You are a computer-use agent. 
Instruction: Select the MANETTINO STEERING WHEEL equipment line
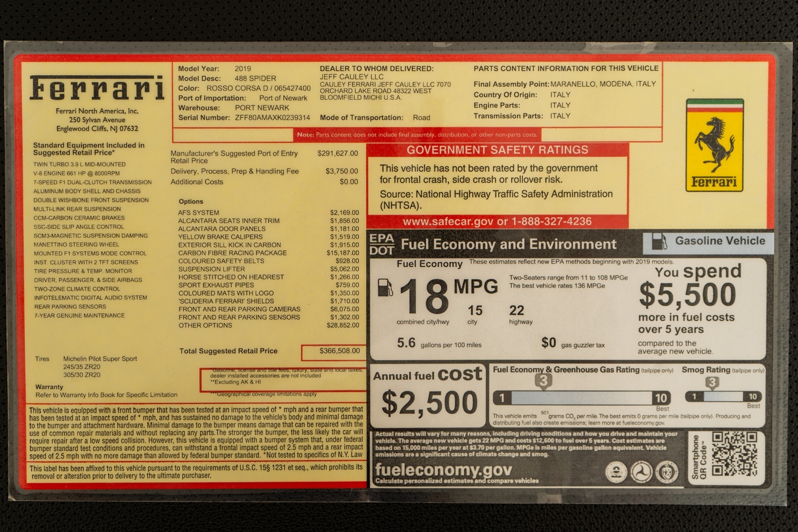[x=76, y=245]
